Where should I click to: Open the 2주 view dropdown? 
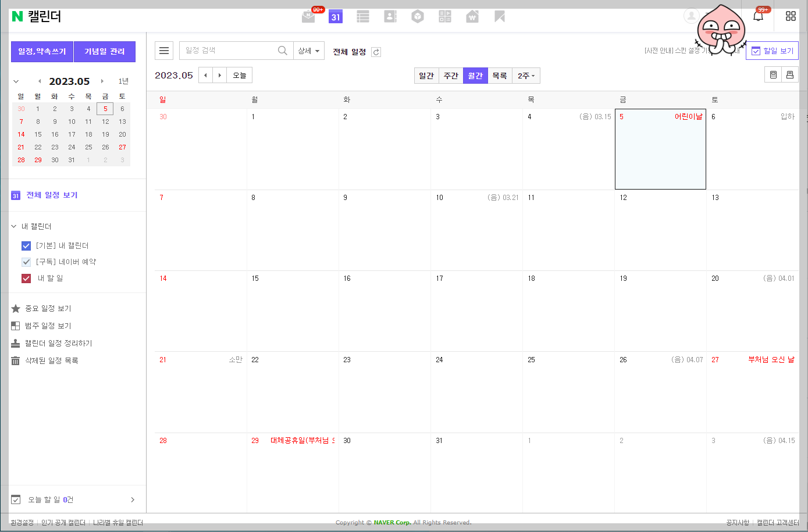pyautogui.click(x=526, y=76)
